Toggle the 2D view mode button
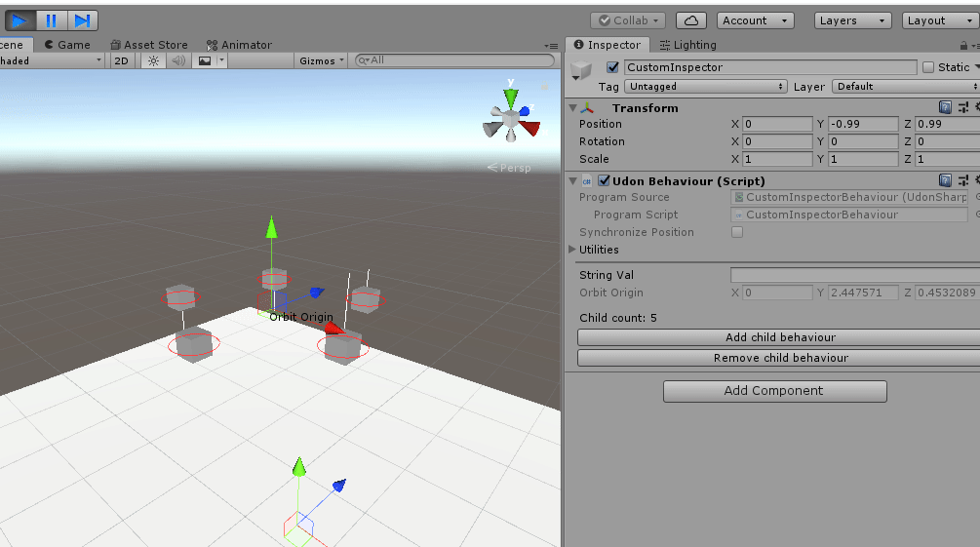The image size is (980, 547). [121, 60]
